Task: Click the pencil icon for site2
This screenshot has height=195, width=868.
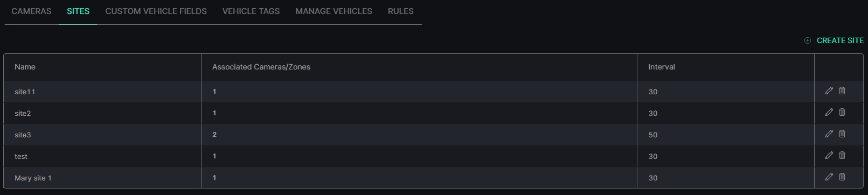Action: (x=829, y=112)
